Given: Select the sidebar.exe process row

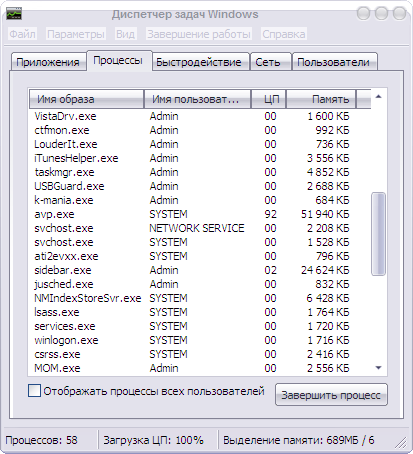Looking at the screenshot, I should pyautogui.click(x=200, y=270).
